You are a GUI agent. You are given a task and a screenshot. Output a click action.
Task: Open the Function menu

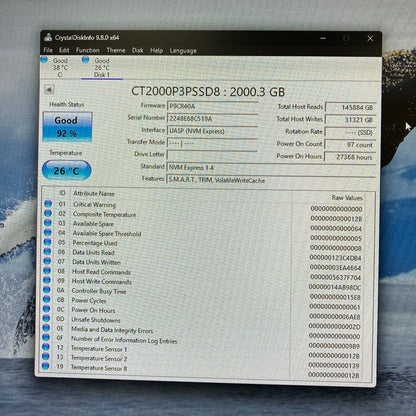(88, 50)
